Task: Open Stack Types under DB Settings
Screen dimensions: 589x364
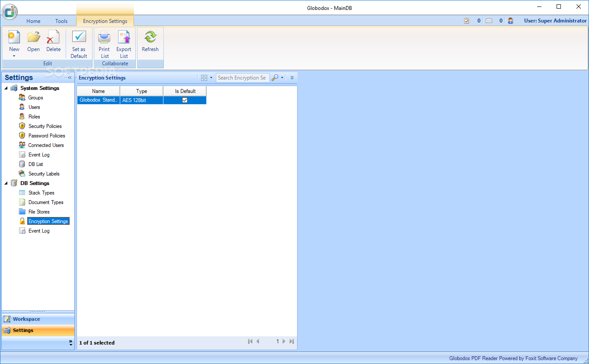Action: click(41, 193)
